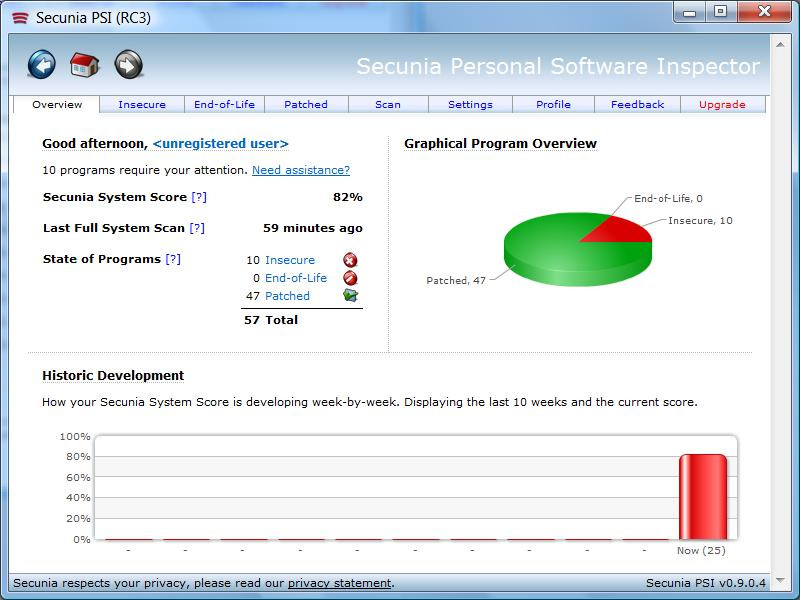Open help for Secunia System Score

199,197
